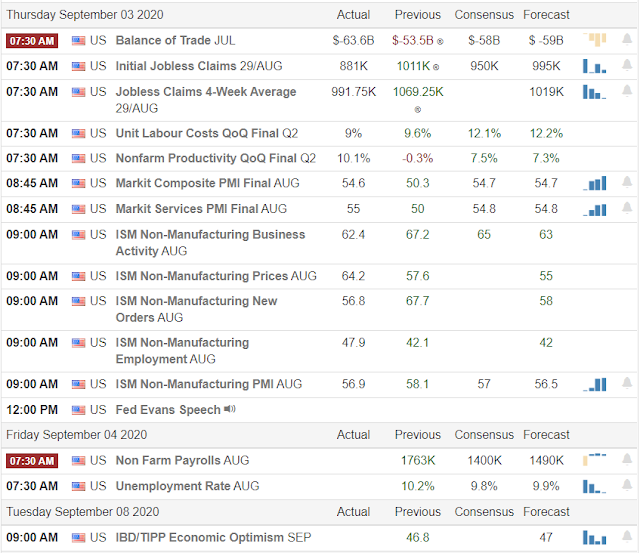Select actual value 47.9 for ISM Employment
The height and width of the screenshot is (553, 640).
pyautogui.click(x=353, y=343)
